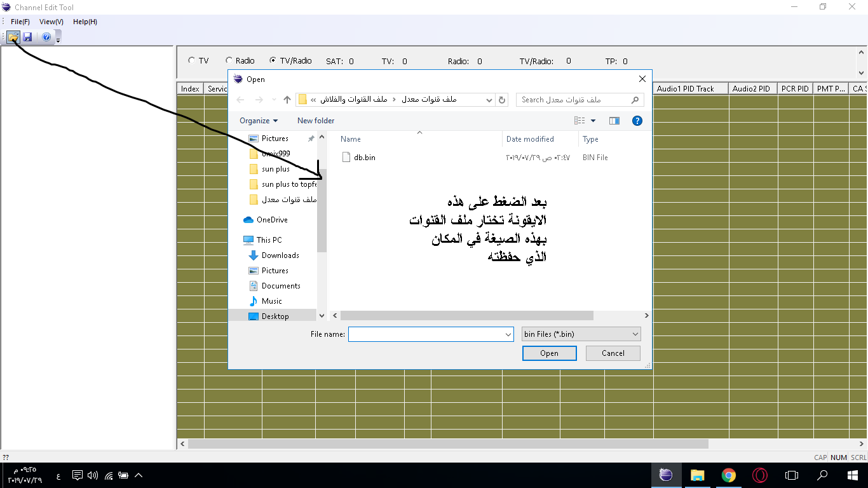Click the Open button
The width and height of the screenshot is (868, 488).
point(549,353)
